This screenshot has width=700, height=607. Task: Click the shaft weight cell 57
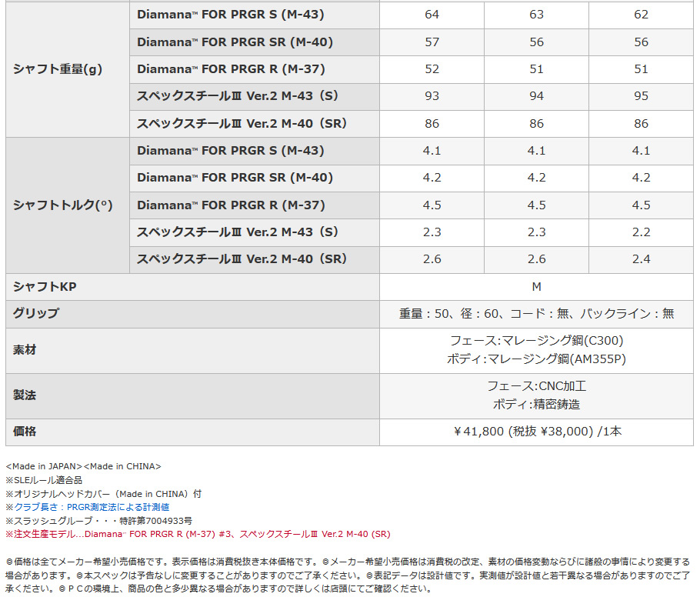click(x=432, y=42)
